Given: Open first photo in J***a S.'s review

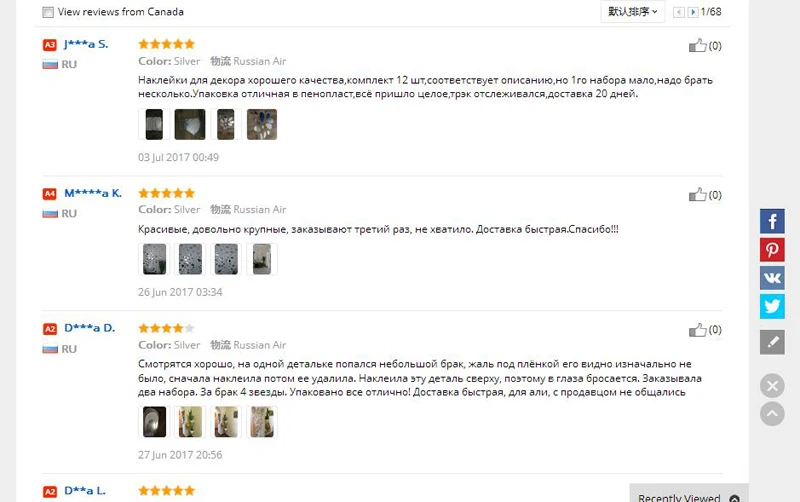Looking at the screenshot, I should click(x=154, y=124).
